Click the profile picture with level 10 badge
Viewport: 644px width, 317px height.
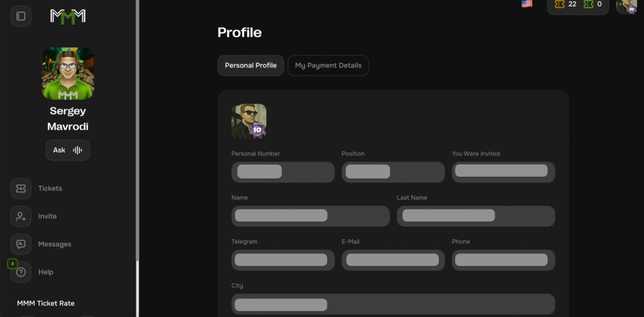pos(249,121)
